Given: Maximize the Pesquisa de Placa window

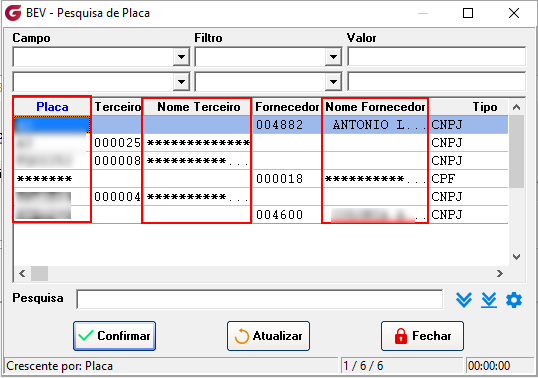Looking at the screenshot, I should 468,13.
